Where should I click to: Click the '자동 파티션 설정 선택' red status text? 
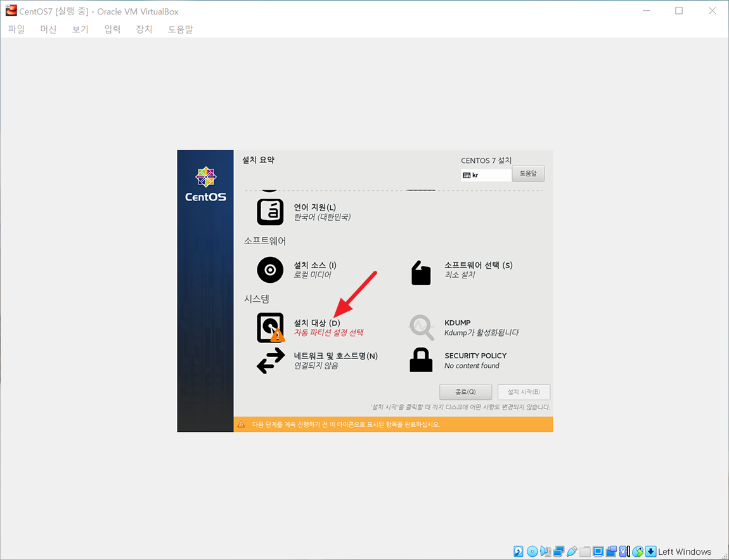click(x=329, y=332)
